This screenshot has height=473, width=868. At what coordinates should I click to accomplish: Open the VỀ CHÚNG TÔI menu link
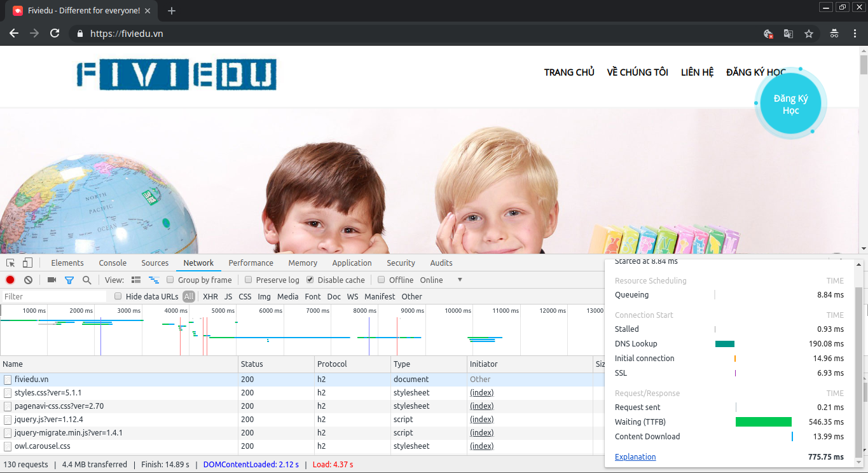[638, 72]
